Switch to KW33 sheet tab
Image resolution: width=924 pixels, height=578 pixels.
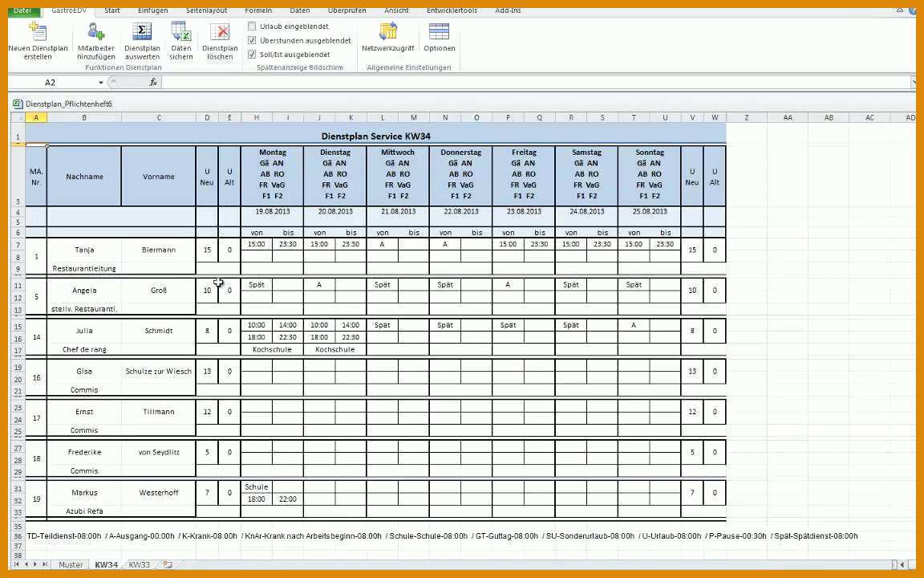(139, 564)
